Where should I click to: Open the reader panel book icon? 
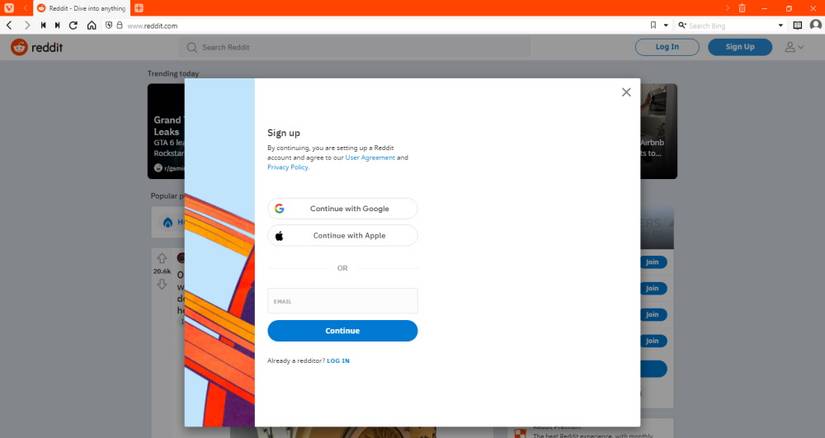click(x=798, y=25)
